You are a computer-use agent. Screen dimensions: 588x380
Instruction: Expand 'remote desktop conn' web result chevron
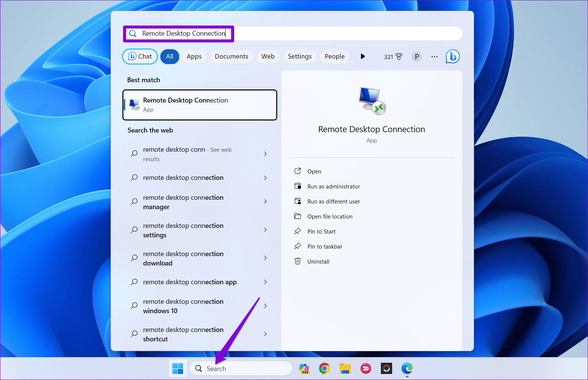click(265, 154)
